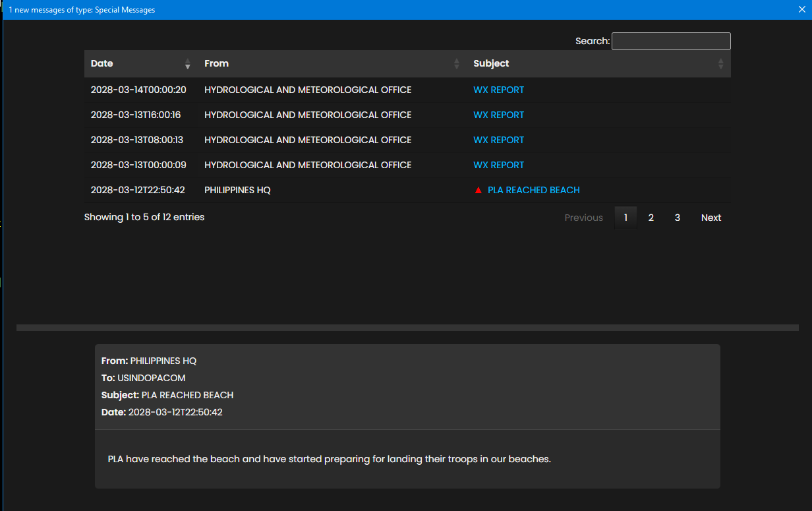Click the message body about PLA reaching beach

(x=330, y=459)
